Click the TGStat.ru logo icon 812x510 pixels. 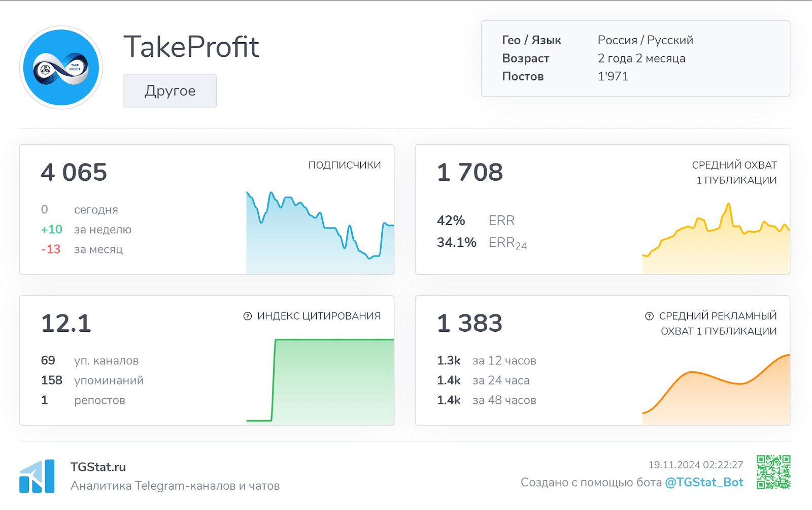click(x=37, y=476)
